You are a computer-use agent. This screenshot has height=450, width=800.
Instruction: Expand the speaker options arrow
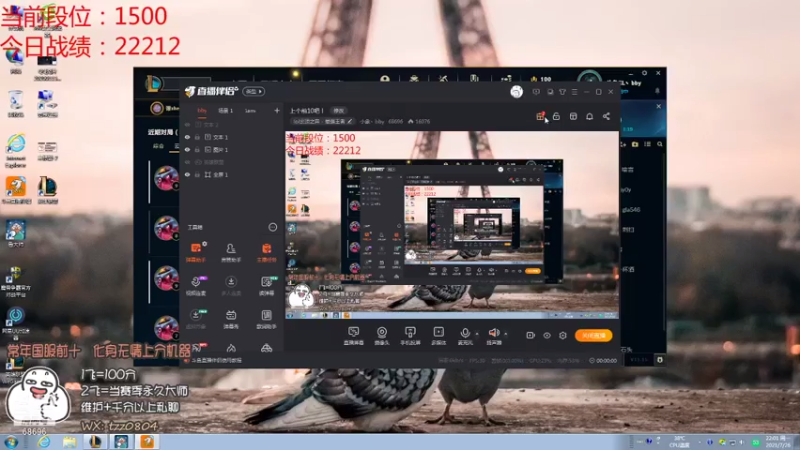[506, 334]
